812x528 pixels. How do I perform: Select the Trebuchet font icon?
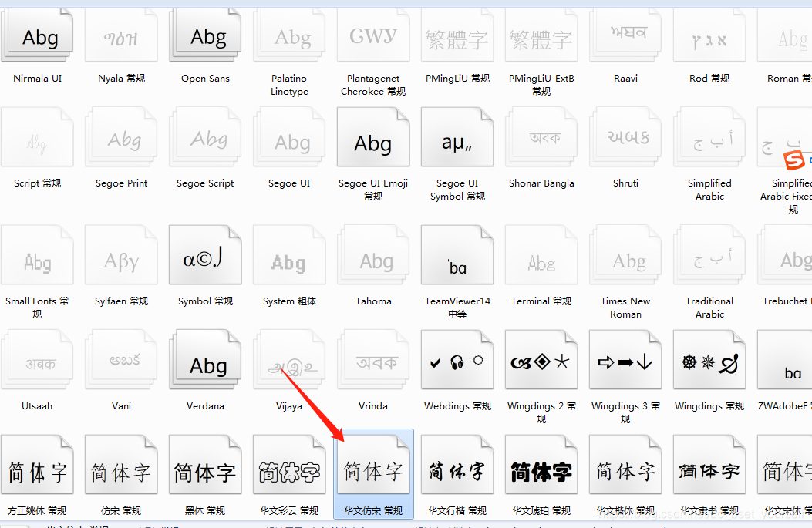coord(784,254)
